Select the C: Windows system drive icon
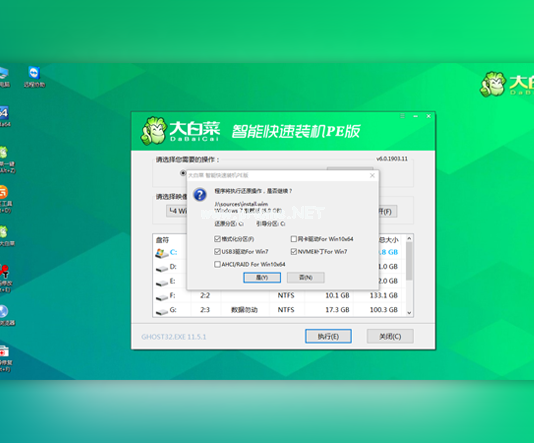 click(162, 253)
